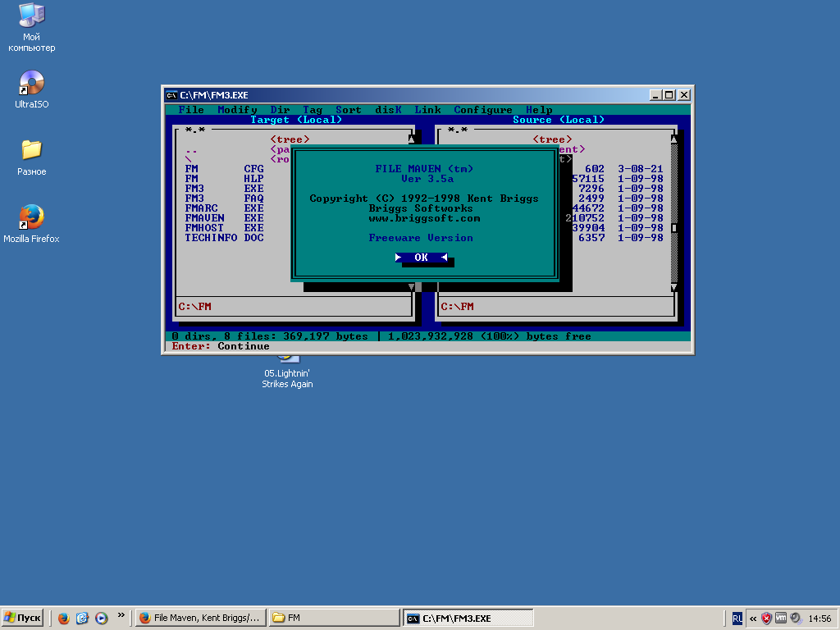Expand the hidden system tray icons
This screenshot has height=630, width=840.
pos(753,619)
